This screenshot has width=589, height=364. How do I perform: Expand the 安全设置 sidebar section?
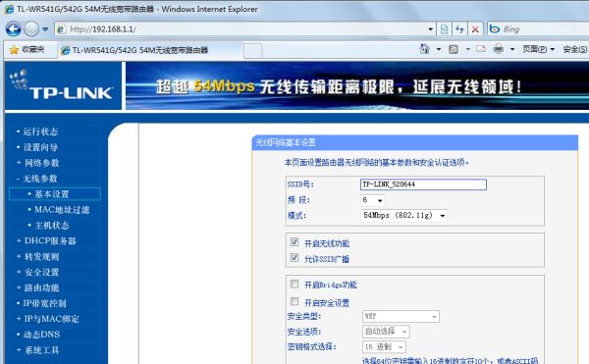click(41, 273)
